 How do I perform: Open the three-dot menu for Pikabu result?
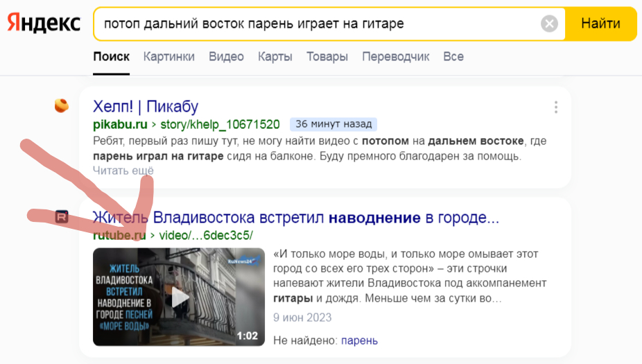pos(555,107)
